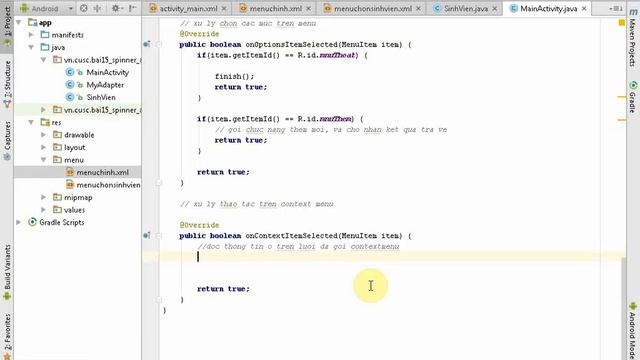640x360 pixels.
Task: Expand the layout folder
Action: [x=44, y=147]
